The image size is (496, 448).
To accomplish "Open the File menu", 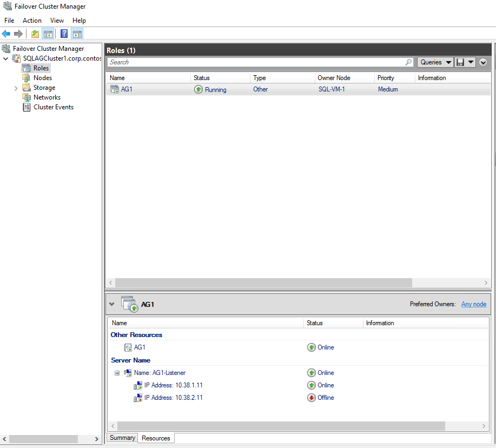I will pyautogui.click(x=9, y=20).
